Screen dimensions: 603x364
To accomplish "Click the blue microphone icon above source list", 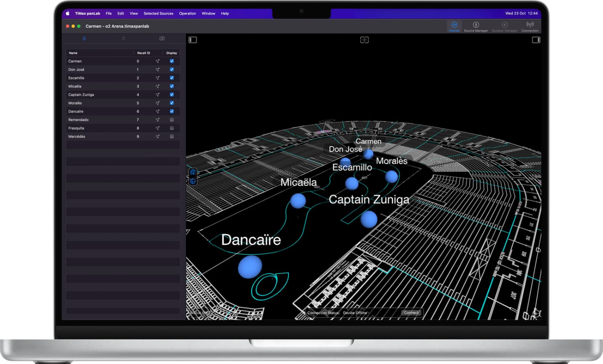I will [84, 38].
